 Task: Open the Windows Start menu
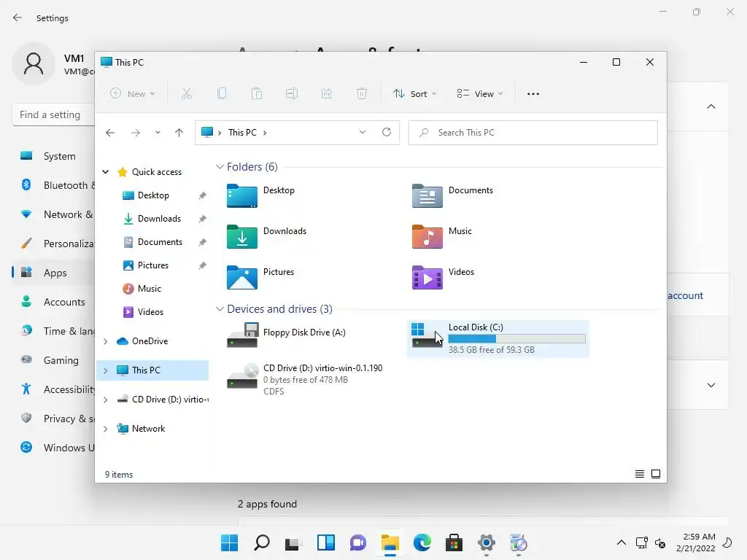(230, 542)
